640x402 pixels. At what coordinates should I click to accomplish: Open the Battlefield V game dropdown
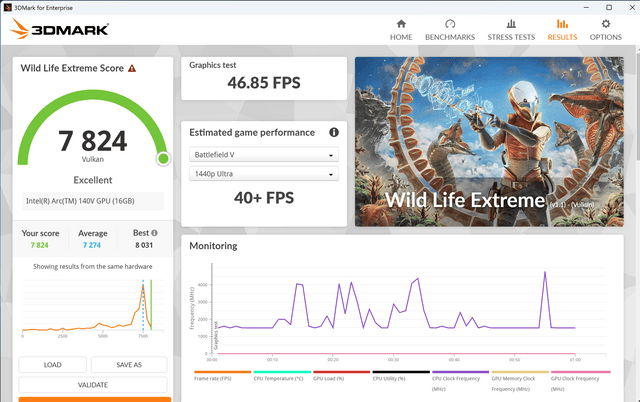pyautogui.click(x=264, y=155)
